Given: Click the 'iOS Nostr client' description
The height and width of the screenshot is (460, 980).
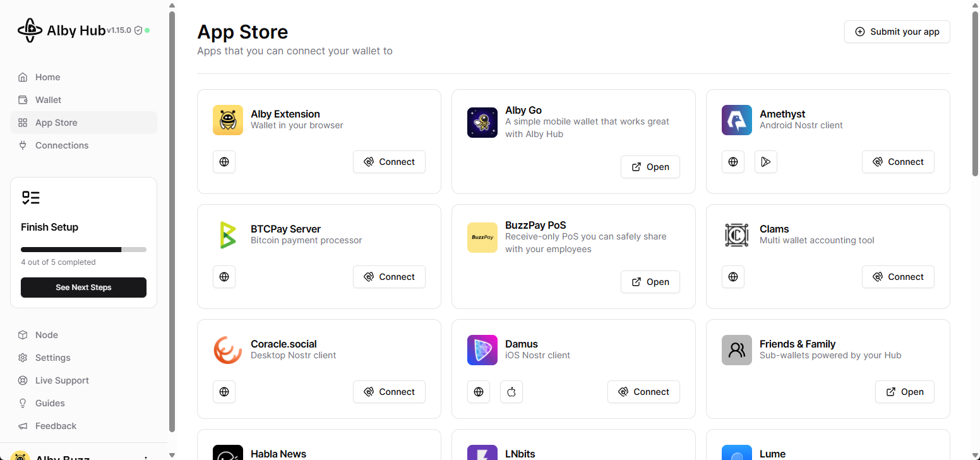Looking at the screenshot, I should point(537,356).
